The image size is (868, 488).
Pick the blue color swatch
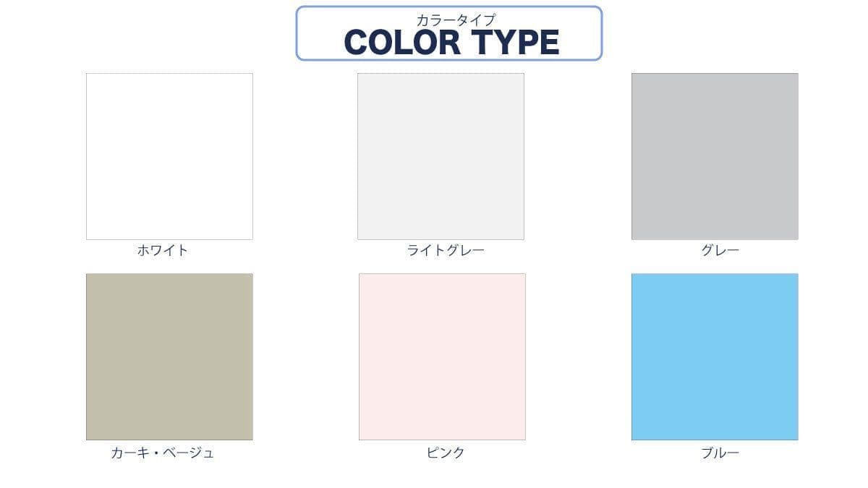[715, 356]
